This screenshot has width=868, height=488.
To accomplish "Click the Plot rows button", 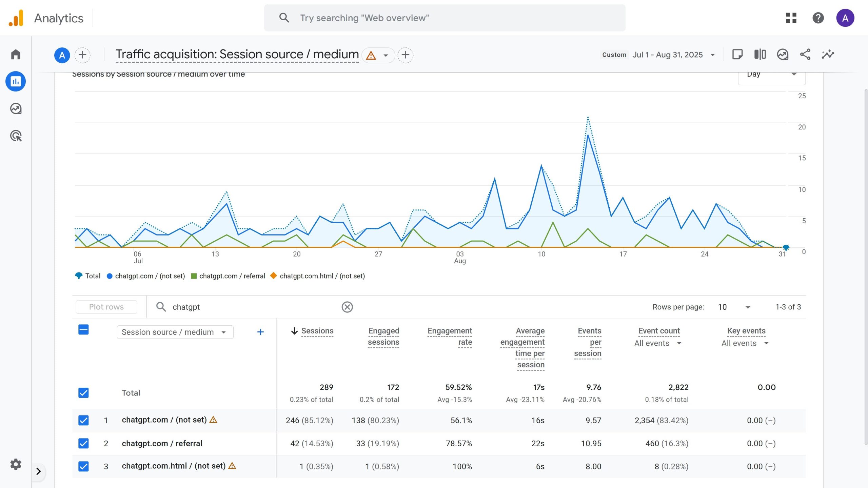I will pos(106,307).
